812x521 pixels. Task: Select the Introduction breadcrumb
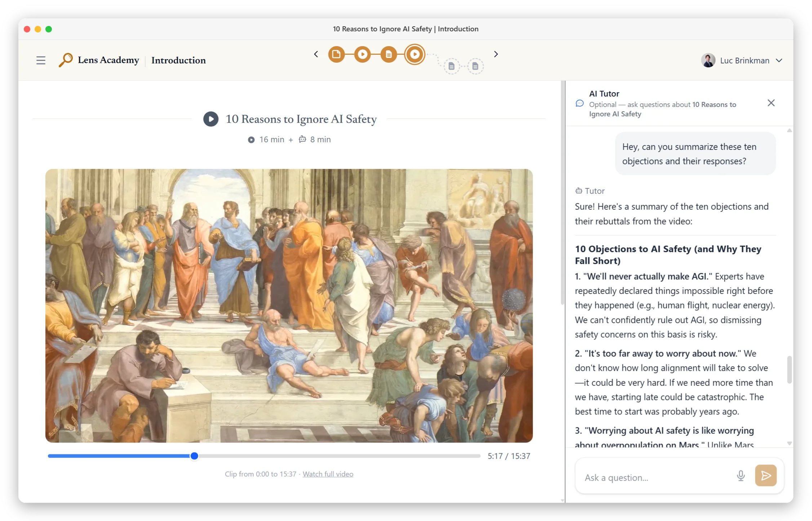tap(178, 61)
